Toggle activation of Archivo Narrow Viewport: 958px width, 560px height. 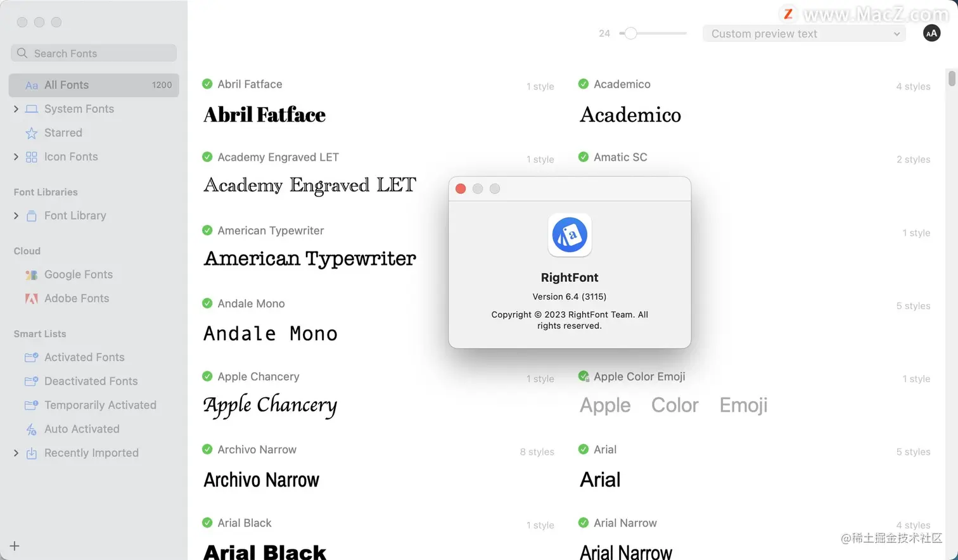point(207,449)
